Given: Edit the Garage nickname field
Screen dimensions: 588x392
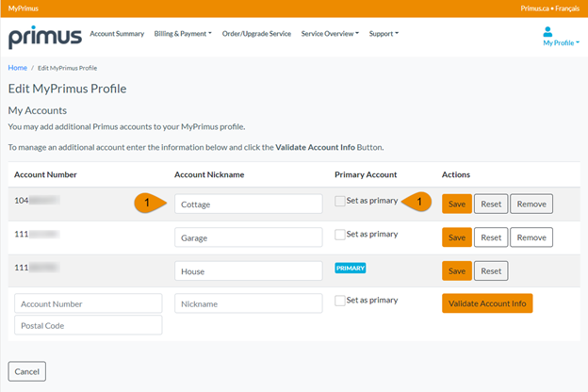Looking at the screenshot, I should (248, 237).
